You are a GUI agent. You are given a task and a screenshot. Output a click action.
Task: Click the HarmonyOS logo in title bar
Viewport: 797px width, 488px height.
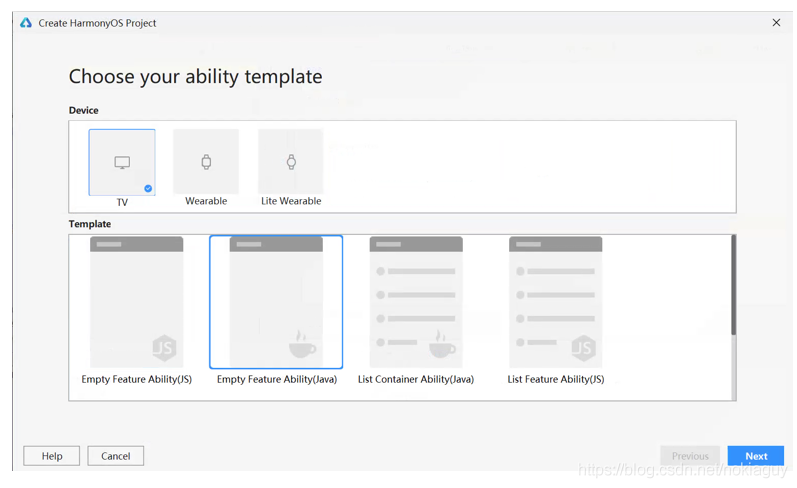(26, 23)
